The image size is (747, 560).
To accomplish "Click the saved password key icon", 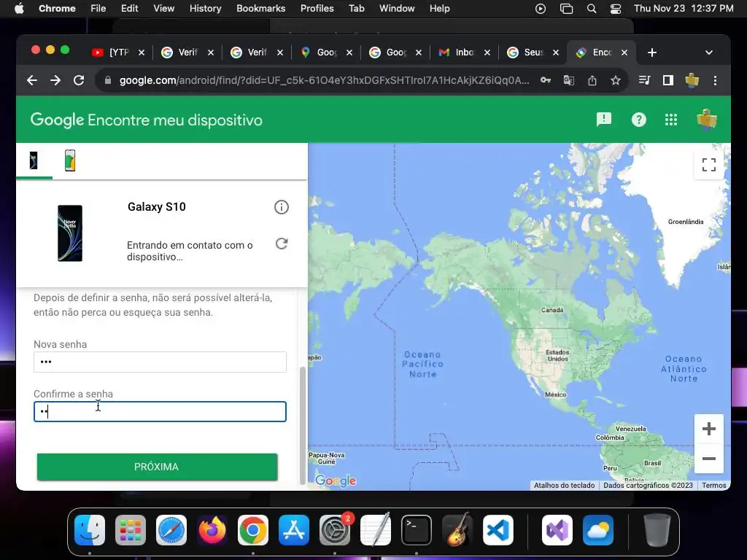I will point(546,80).
